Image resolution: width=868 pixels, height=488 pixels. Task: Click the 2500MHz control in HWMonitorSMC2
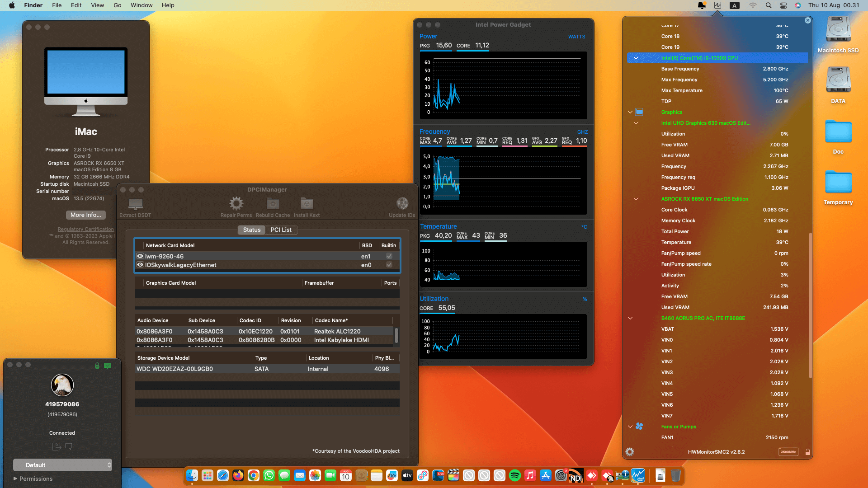coord(788,451)
